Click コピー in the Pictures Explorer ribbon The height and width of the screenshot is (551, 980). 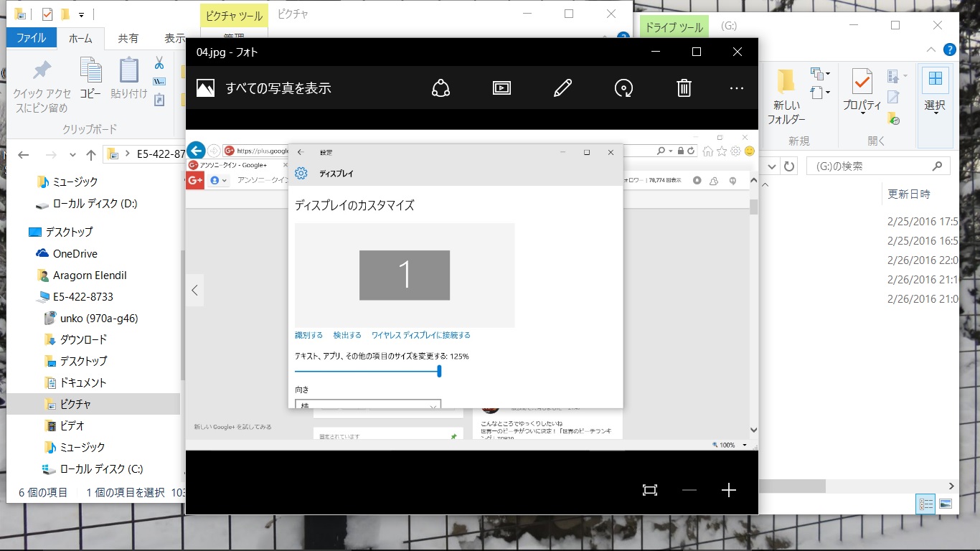click(x=90, y=78)
